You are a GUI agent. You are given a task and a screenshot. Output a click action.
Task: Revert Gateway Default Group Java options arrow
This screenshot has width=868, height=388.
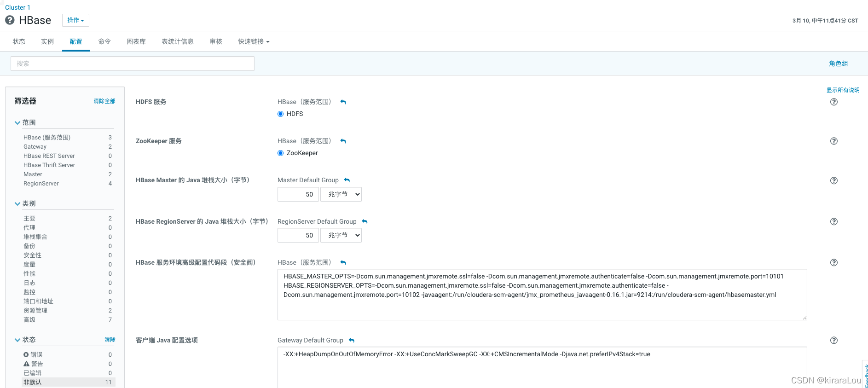pyautogui.click(x=352, y=341)
